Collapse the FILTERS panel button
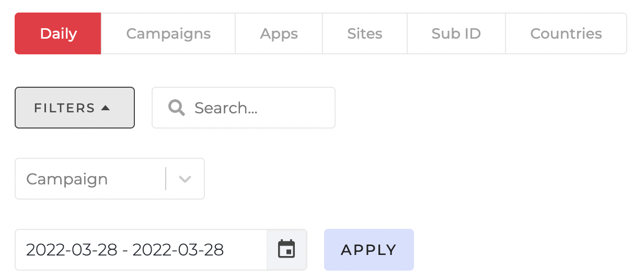644x279 pixels. pos(75,108)
